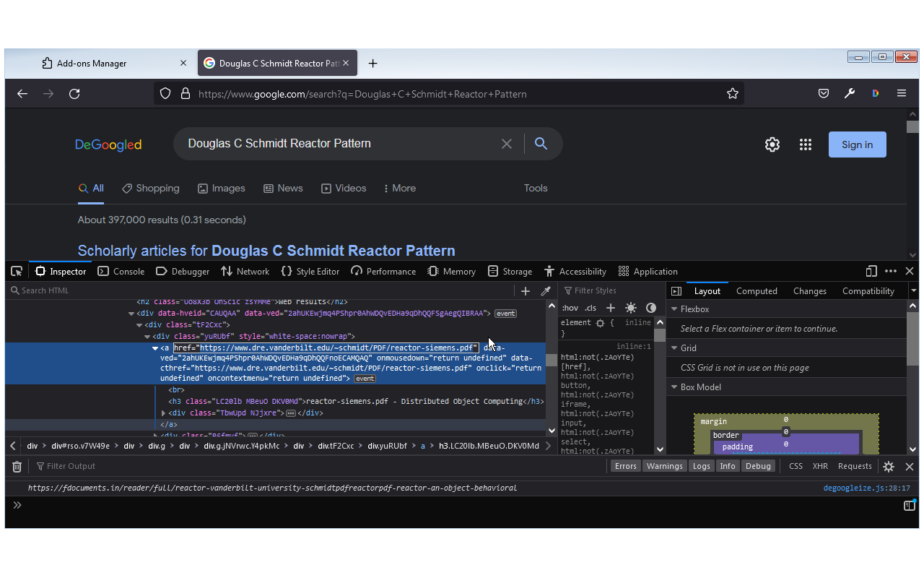The height and width of the screenshot is (578, 924).
Task: Open the degoogleize.js:28:17 source link
Action: 867,488
